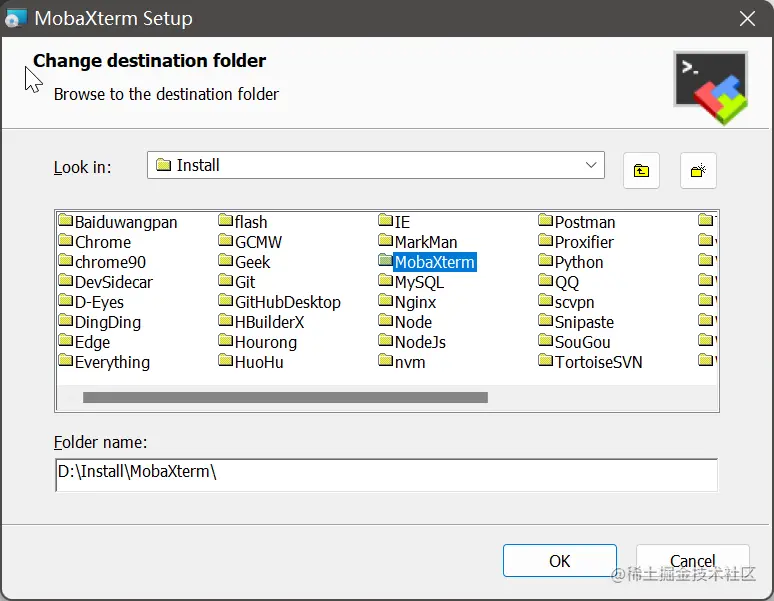
Task: Select the Proxifier folder
Action: coord(576,242)
